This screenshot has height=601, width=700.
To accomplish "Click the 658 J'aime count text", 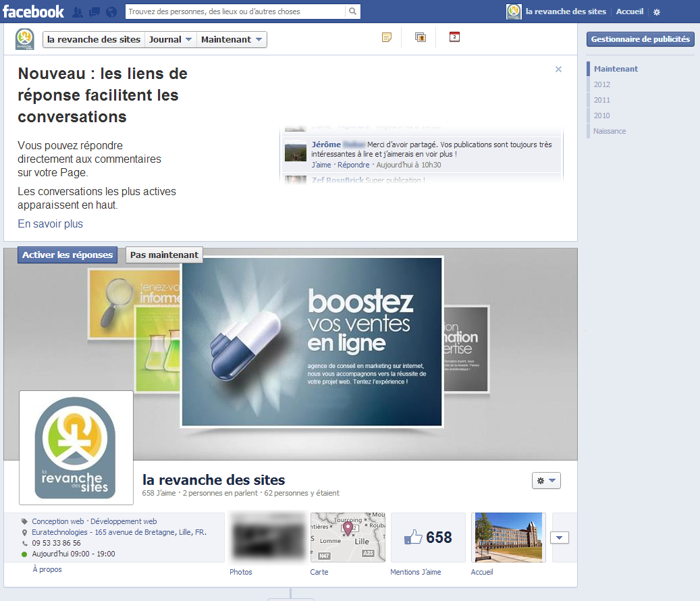I will coord(159,493).
